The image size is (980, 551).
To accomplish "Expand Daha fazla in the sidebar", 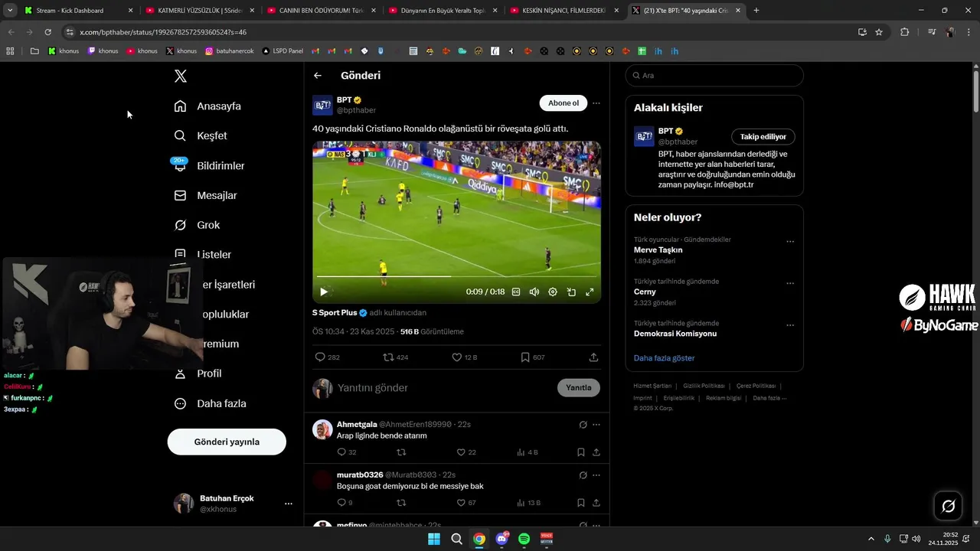I will click(x=210, y=403).
